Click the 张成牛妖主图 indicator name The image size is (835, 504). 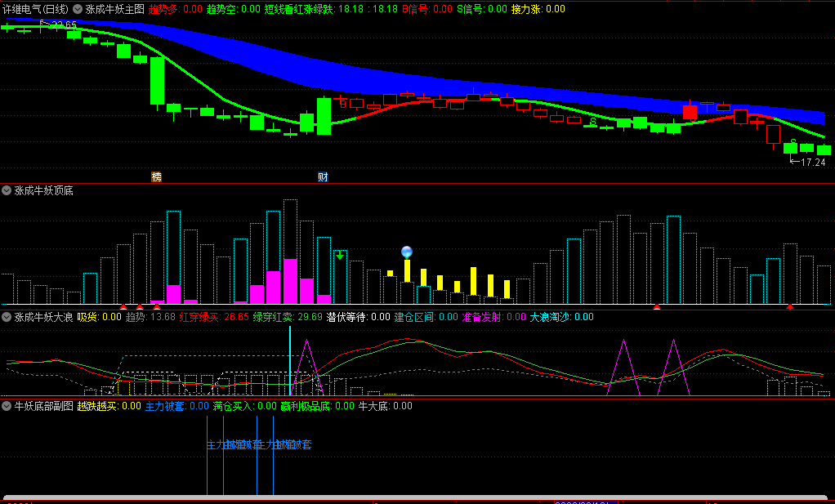point(115,9)
